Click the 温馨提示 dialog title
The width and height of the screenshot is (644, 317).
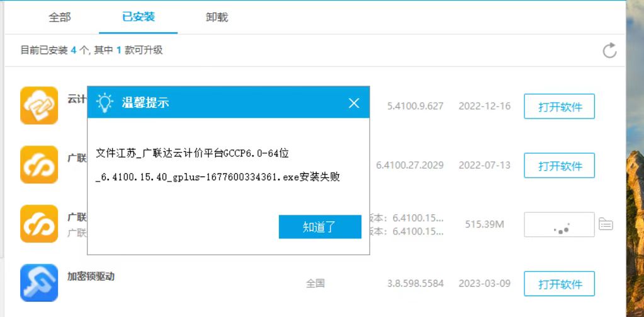pyautogui.click(x=145, y=103)
